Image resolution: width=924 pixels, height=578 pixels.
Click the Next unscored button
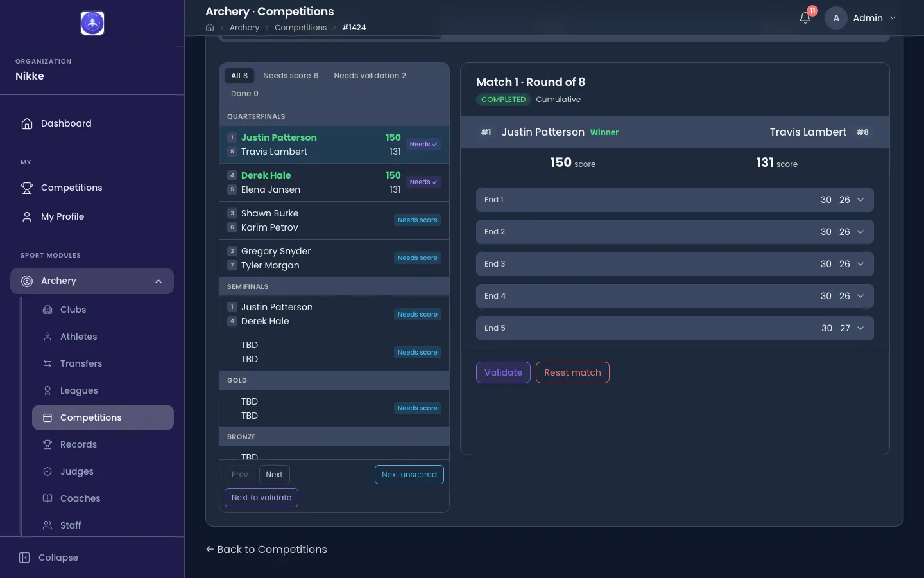click(x=409, y=475)
